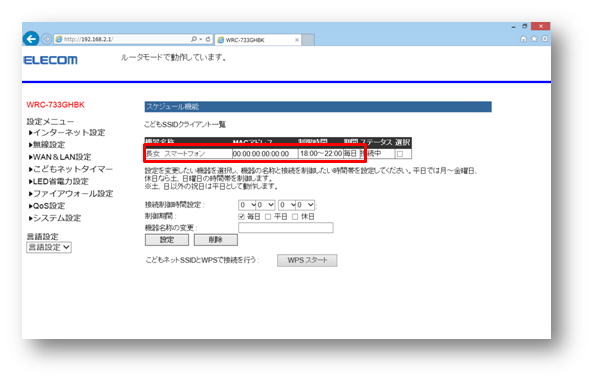
Task: Close the browser window
Action: [540, 26]
